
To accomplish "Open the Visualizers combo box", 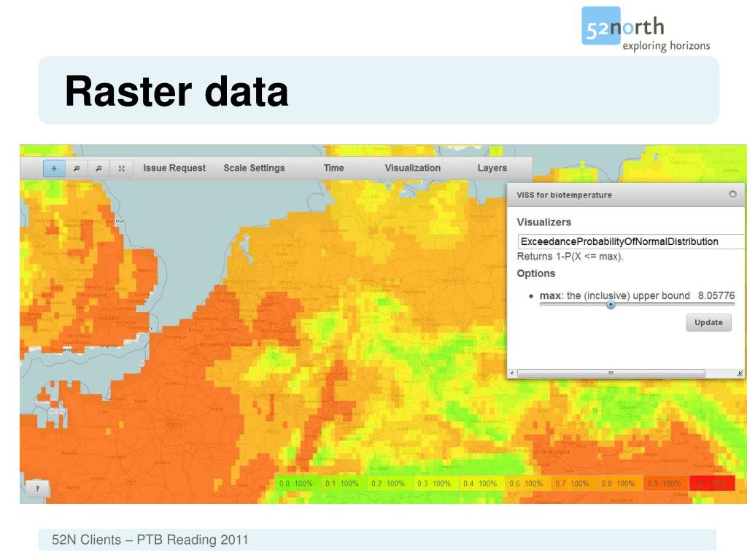I will point(632,241).
